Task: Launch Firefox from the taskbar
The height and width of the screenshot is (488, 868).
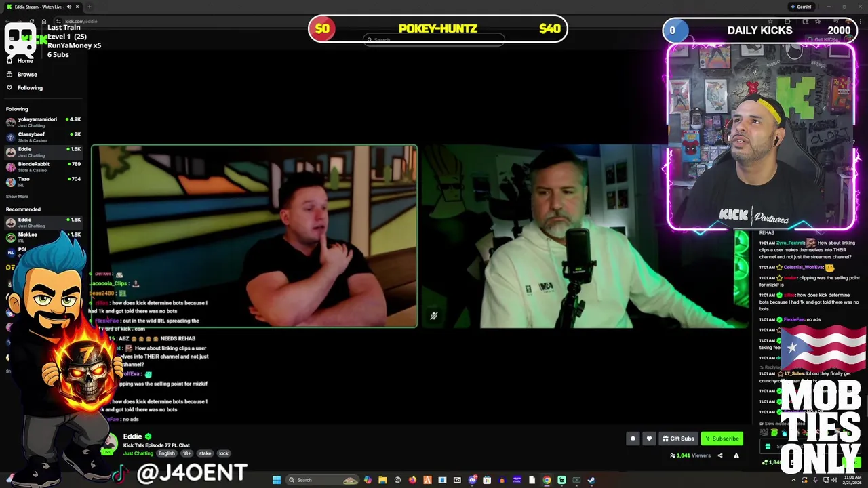Action: (x=412, y=480)
